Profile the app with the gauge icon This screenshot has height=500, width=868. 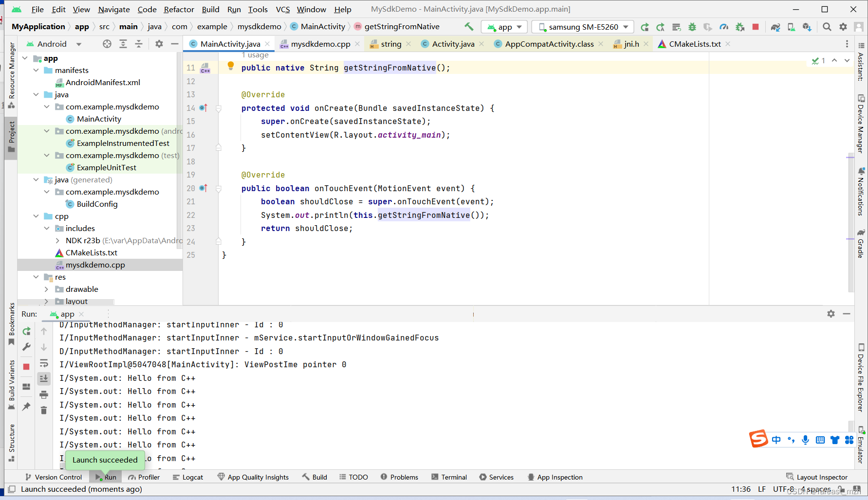click(x=724, y=27)
